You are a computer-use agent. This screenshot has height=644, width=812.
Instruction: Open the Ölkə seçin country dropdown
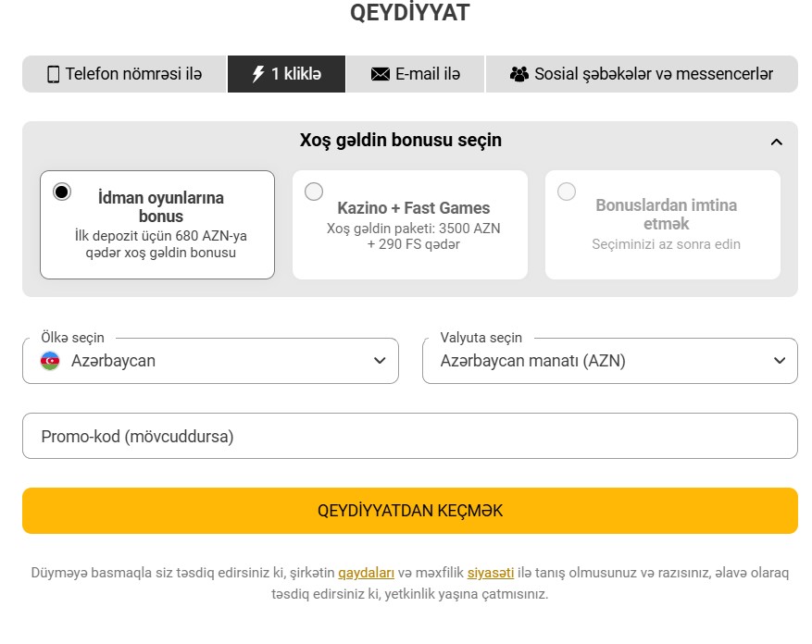[210, 361]
